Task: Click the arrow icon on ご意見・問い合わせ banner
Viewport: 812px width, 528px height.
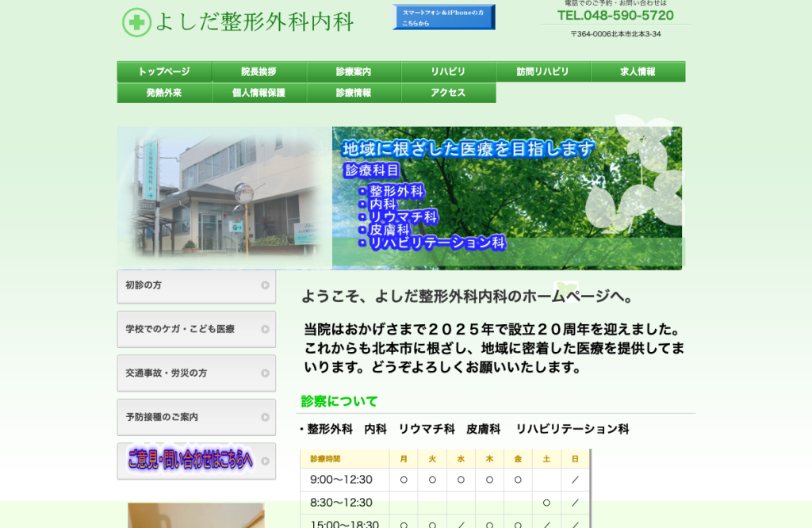Action: [x=265, y=461]
